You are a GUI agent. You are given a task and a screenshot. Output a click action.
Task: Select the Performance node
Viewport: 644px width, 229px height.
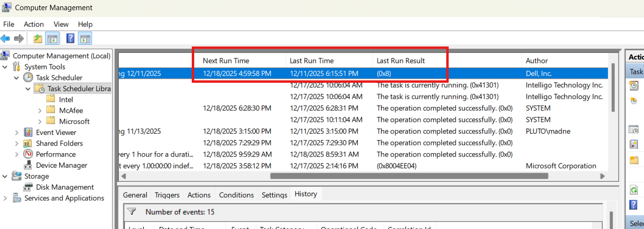click(x=56, y=154)
